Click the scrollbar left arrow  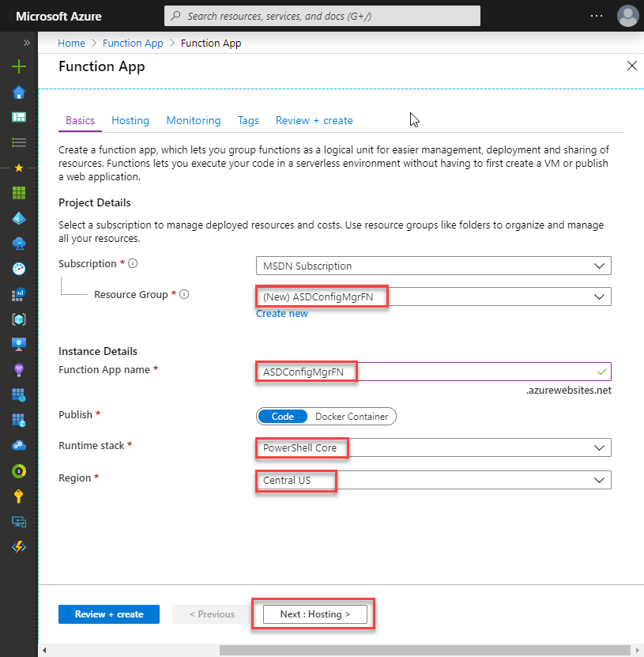[44, 651]
